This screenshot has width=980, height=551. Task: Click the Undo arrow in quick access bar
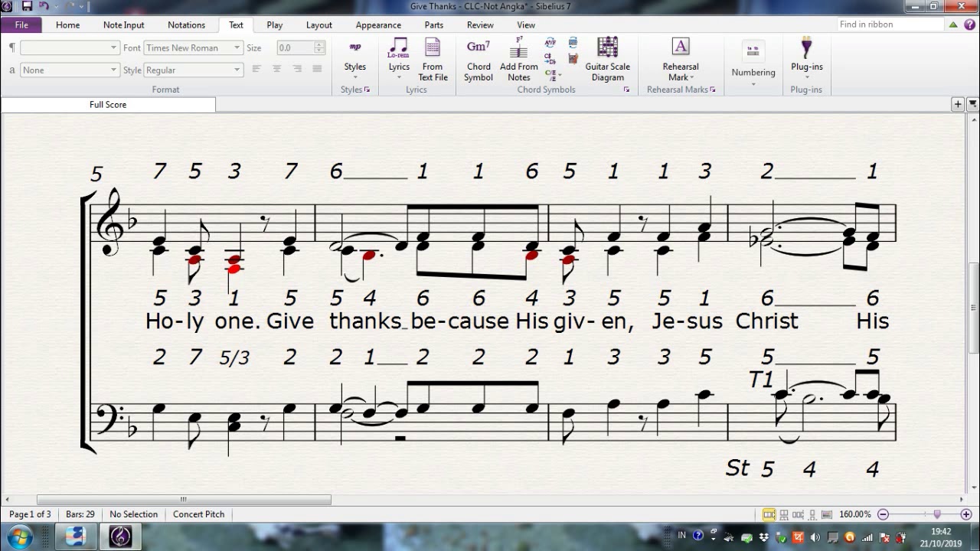tap(44, 6)
